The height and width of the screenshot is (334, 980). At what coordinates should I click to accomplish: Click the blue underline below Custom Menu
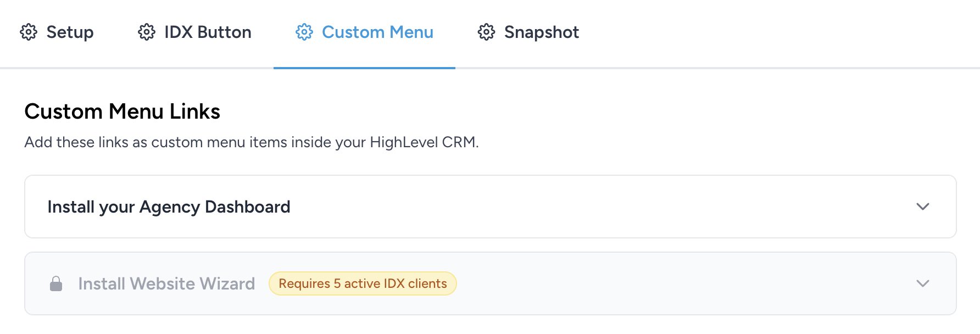(364, 68)
